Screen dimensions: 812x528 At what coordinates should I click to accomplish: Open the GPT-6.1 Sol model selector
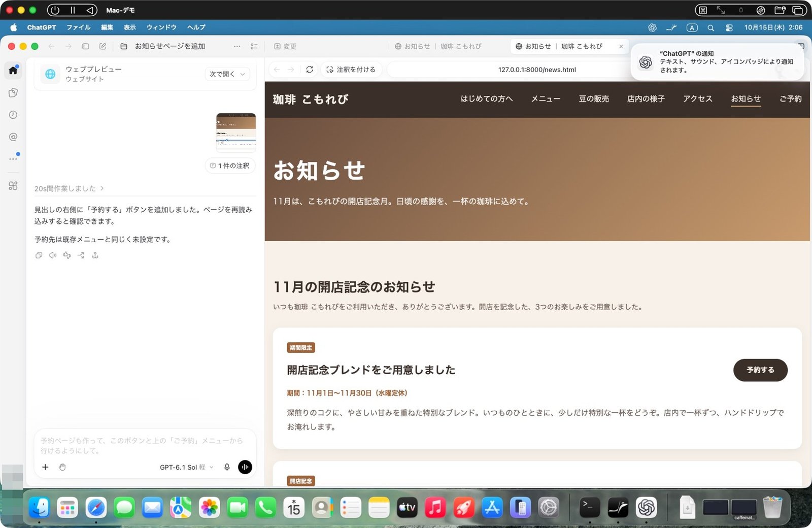186,468
